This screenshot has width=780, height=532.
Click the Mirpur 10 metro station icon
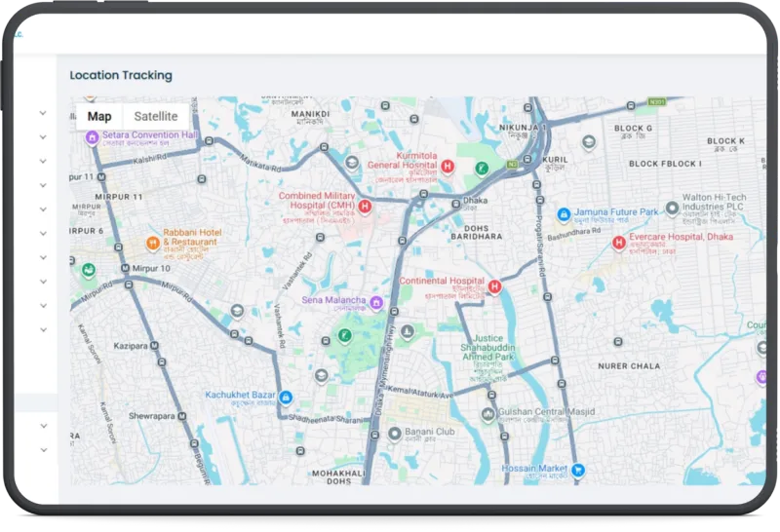pyautogui.click(x=126, y=269)
